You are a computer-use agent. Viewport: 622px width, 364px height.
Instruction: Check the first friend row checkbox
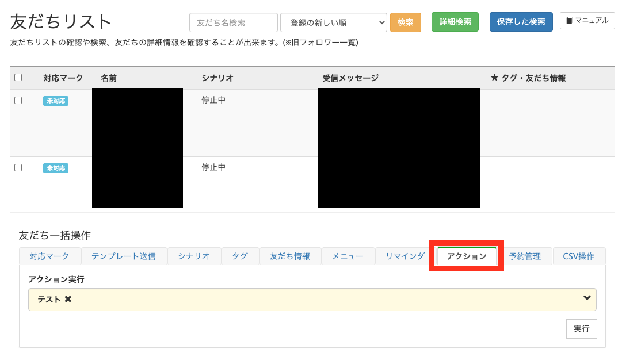[18, 100]
